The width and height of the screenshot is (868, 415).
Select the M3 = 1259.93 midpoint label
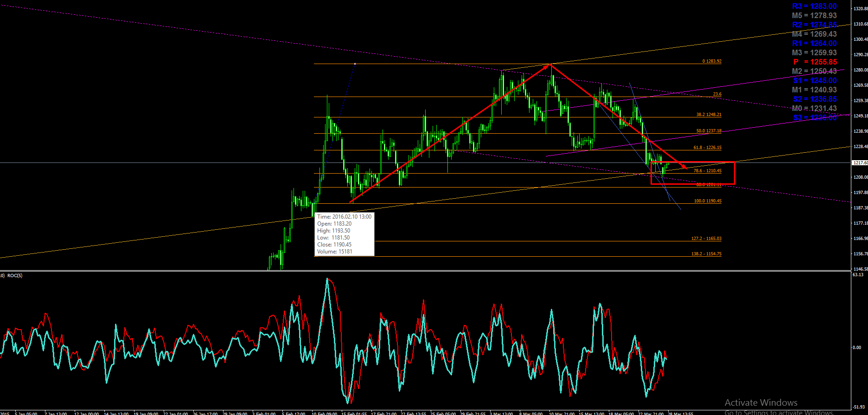click(814, 53)
